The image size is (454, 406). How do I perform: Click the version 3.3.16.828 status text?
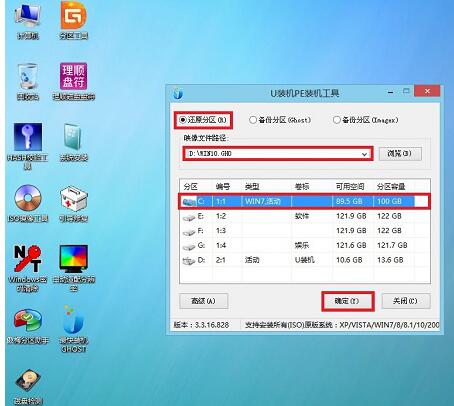201,325
